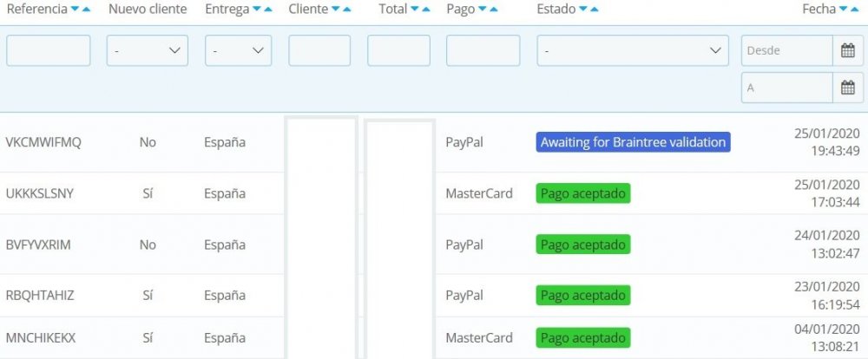
Task: Select PayPal cell in VKCMWIFMQ row
Action: click(464, 143)
